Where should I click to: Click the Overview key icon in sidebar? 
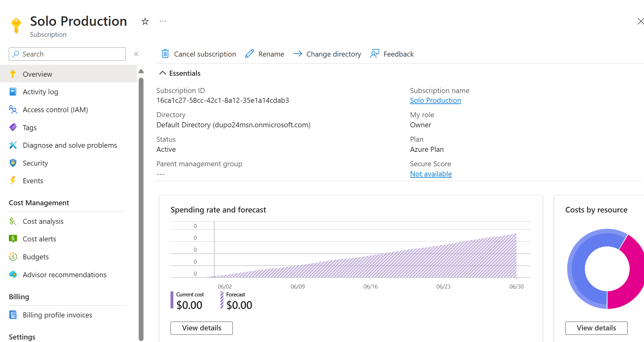(13, 74)
